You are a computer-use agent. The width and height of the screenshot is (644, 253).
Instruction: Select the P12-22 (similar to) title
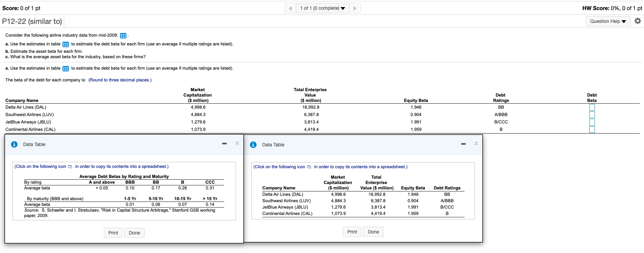pyautogui.click(x=32, y=21)
